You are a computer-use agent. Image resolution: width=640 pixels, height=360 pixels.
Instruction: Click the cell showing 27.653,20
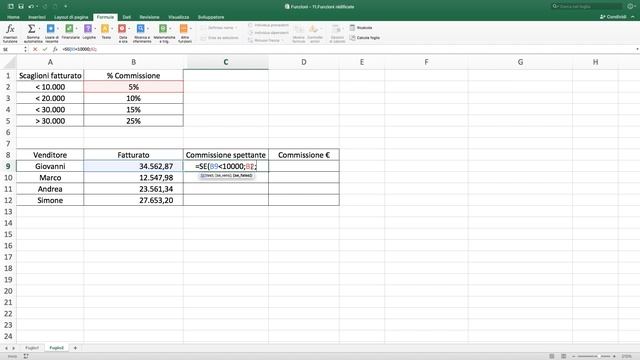[133, 200]
